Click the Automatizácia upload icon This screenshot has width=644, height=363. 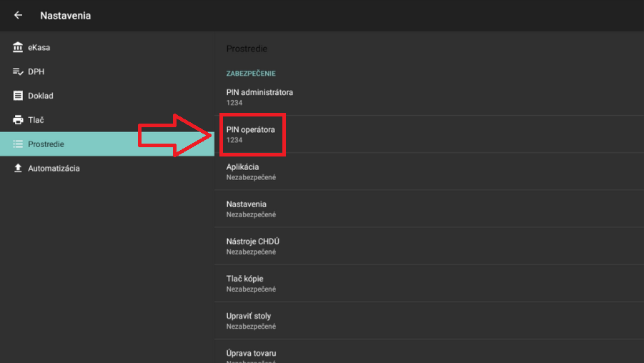coord(18,169)
